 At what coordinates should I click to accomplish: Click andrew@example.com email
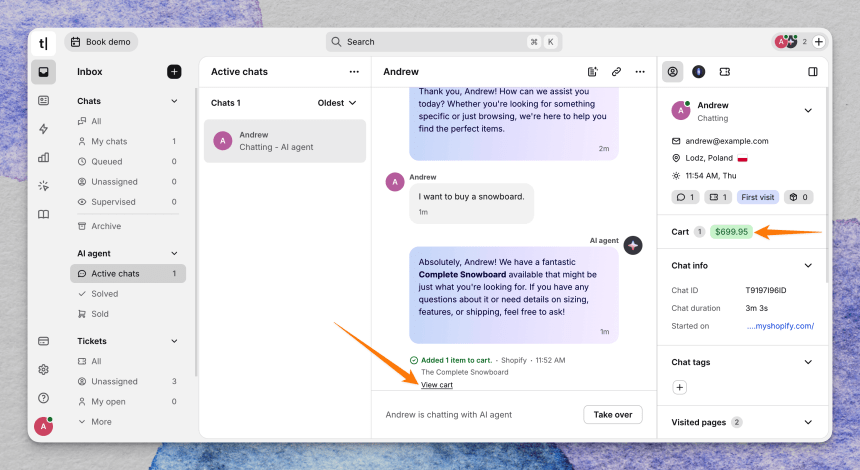[x=726, y=141]
